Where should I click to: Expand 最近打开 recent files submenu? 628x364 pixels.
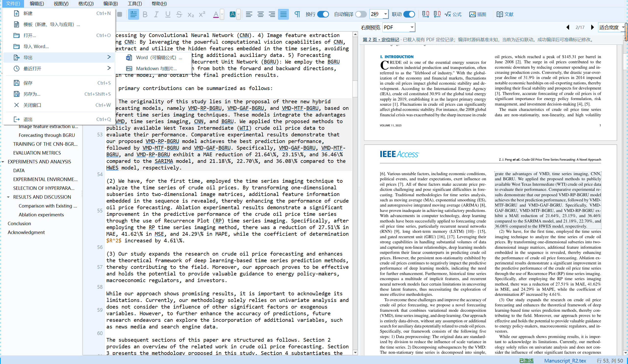point(59,68)
